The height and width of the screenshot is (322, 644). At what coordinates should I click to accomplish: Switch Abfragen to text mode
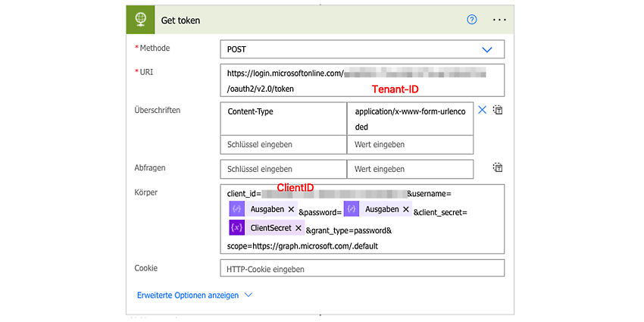[498, 167]
